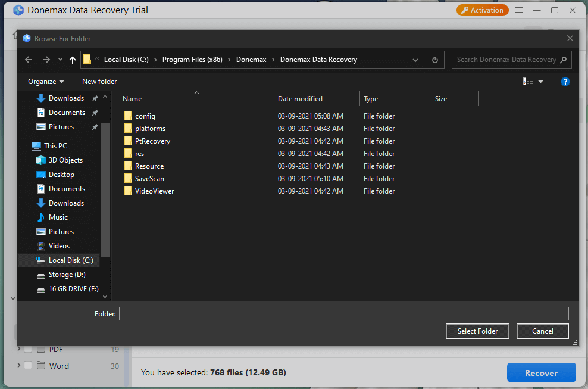The image size is (588, 389).
Task: Open pinned Pictures in Quick access
Action: click(x=61, y=127)
